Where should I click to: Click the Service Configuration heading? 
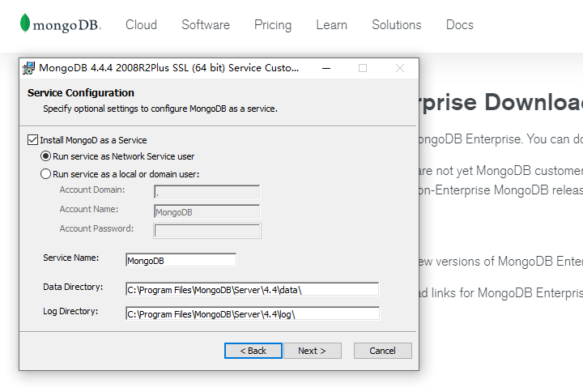81,92
